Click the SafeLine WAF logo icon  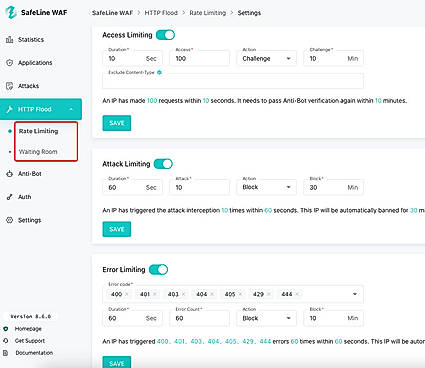pos(11,12)
